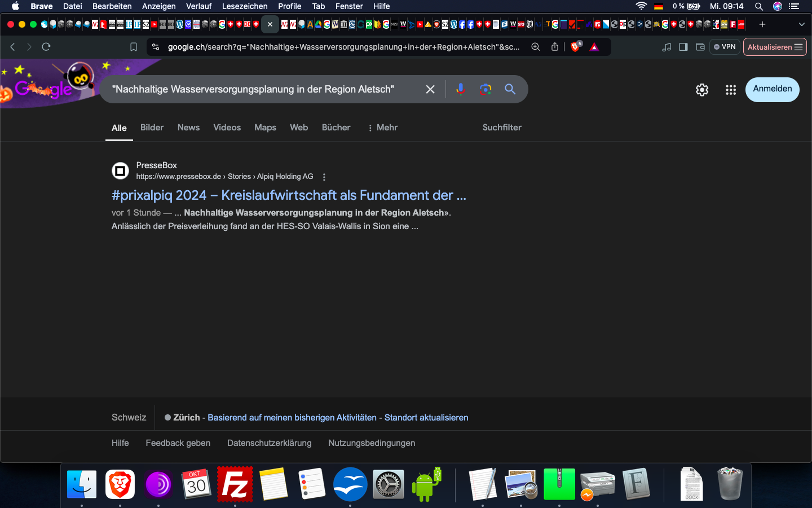
Task: Launch Android File Transfer from the Dock
Action: click(426, 484)
